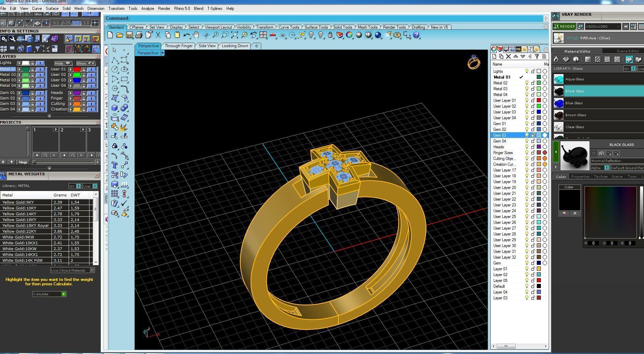Activate the Pan hand tool
The image size is (644, 354).
point(196,35)
